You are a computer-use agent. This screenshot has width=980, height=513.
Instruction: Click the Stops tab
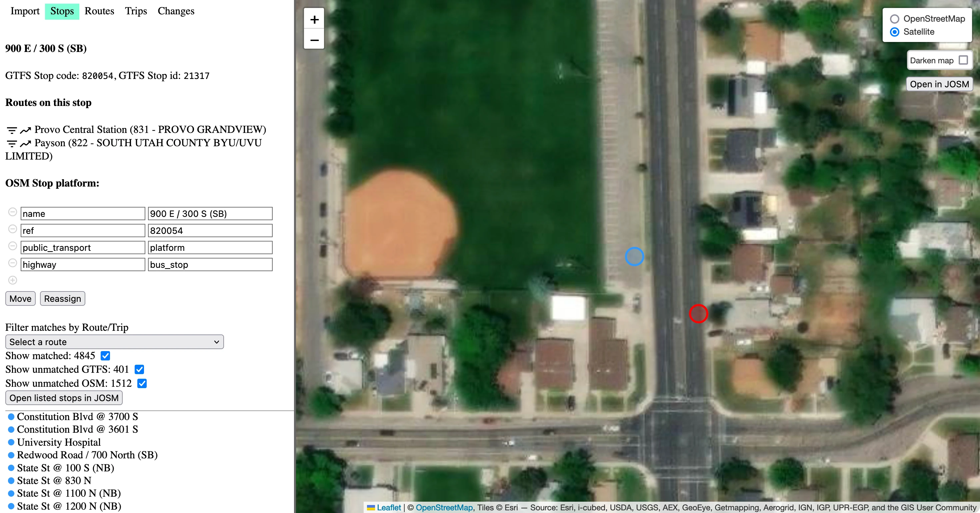(x=62, y=11)
